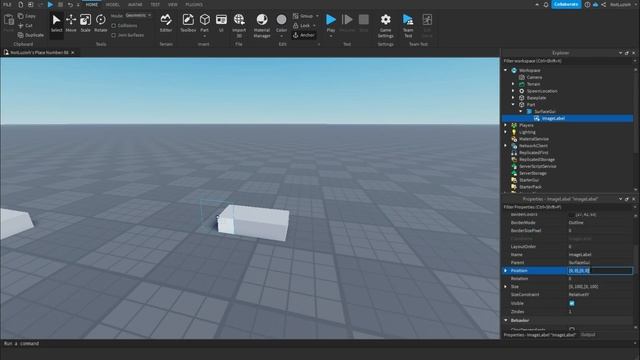Image resolution: width=640 pixels, height=360 pixels.
Task: Expand the Players service node
Action: (x=506, y=125)
